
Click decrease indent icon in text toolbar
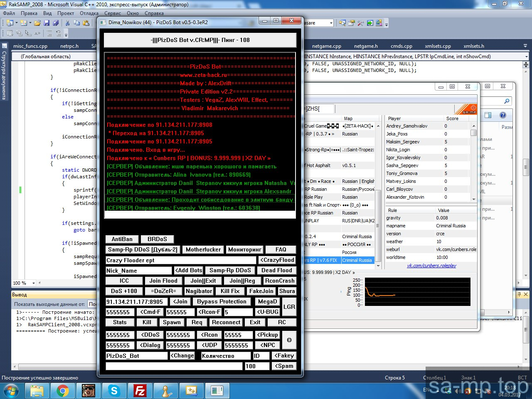50,33
